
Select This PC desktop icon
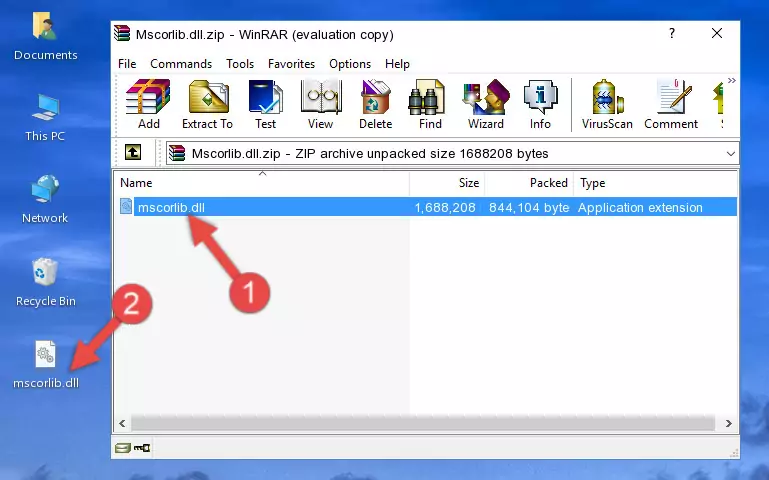45,118
